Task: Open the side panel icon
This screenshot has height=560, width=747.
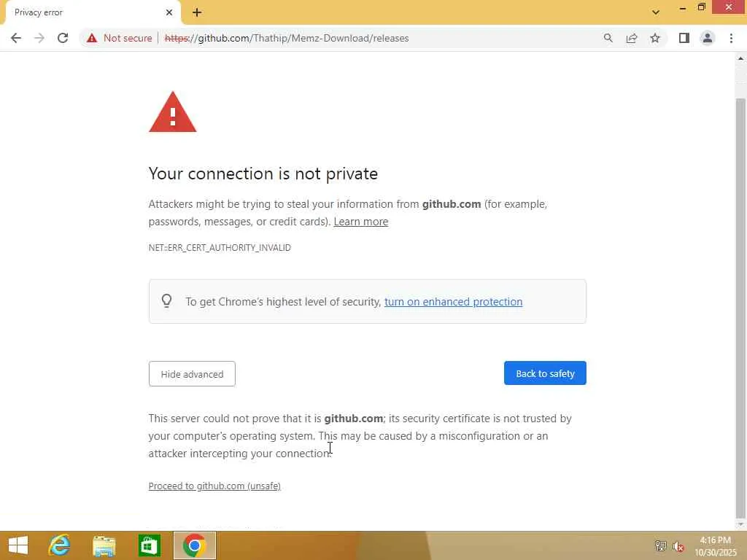Action: (x=684, y=38)
